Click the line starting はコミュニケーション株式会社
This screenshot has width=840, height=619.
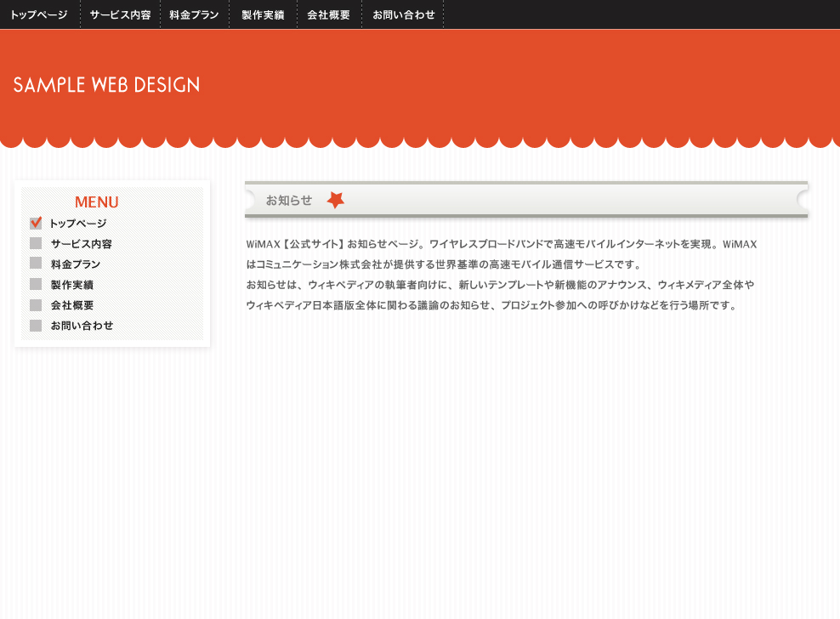(x=444, y=264)
